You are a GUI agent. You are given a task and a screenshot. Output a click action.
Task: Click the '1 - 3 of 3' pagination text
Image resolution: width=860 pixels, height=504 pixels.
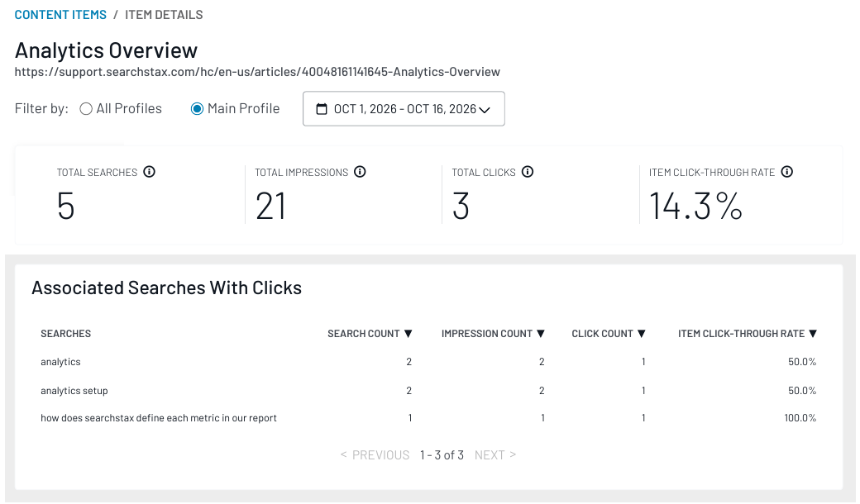click(x=442, y=455)
